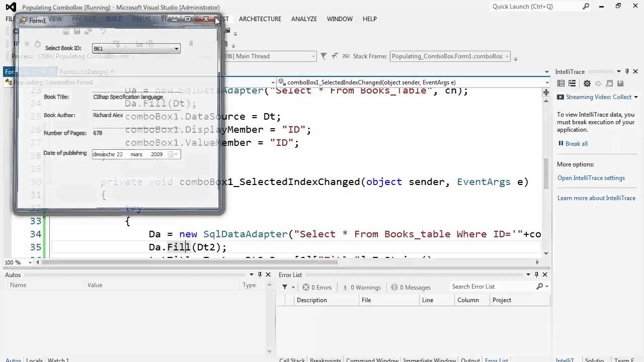Image resolution: width=644 pixels, height=362 pixels.
Task: Click the Error List search magnifier icon
Action: coord(540,287)
